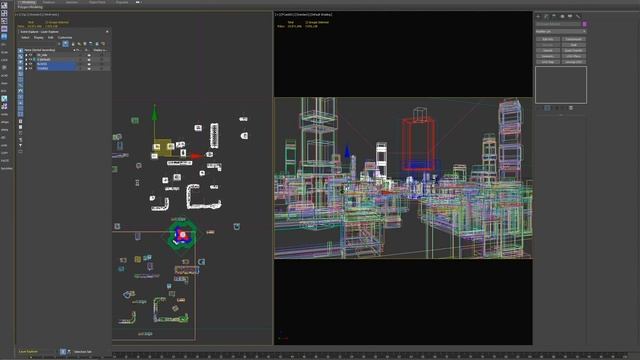The height and width of the screenshot is (360, 640).
Task: Open the Hierarchy tab in command panel
Action: pos(554,16)
